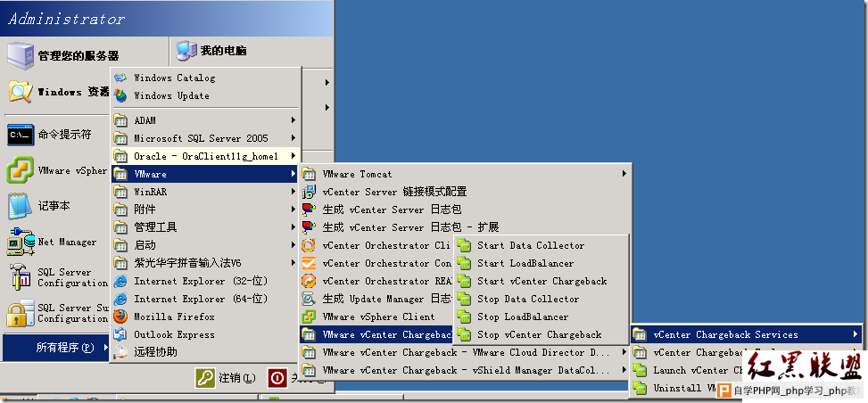Expand the WinRAR submenu arrow
The image size is (868, 403).
(x=293, y=192)
